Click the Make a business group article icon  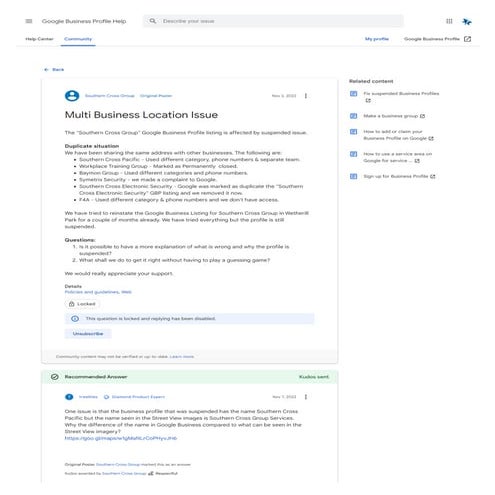tap(354, 116)
